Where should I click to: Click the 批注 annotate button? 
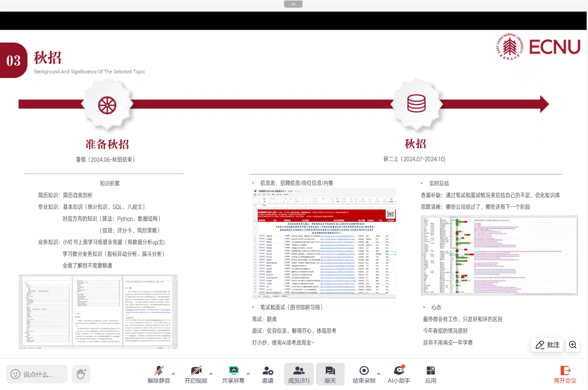[x=548, y=345]
